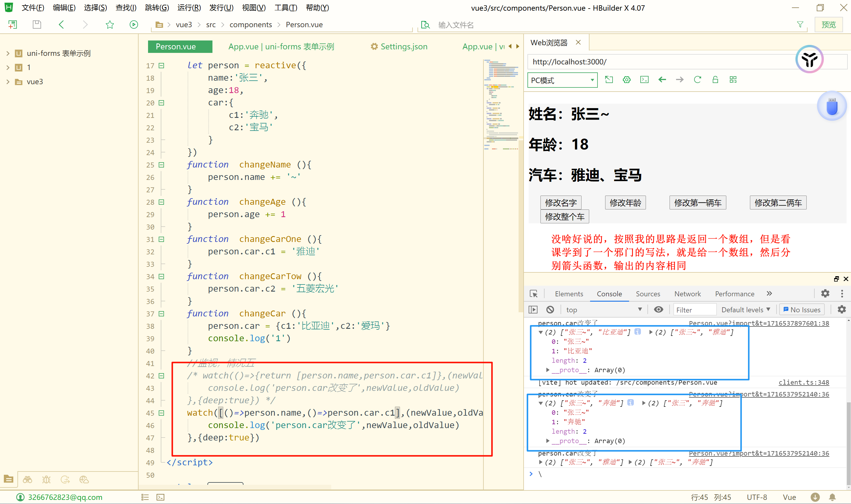Screen dimensions: 851x504
Task: Toggle the console live expression eye icon
Action: (658, 310)
